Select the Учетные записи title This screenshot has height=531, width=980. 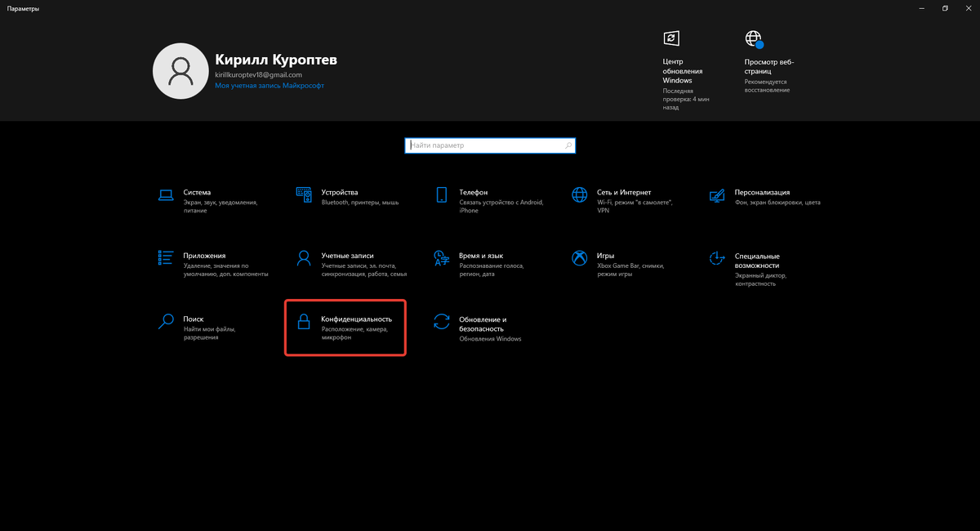[348, 256]
